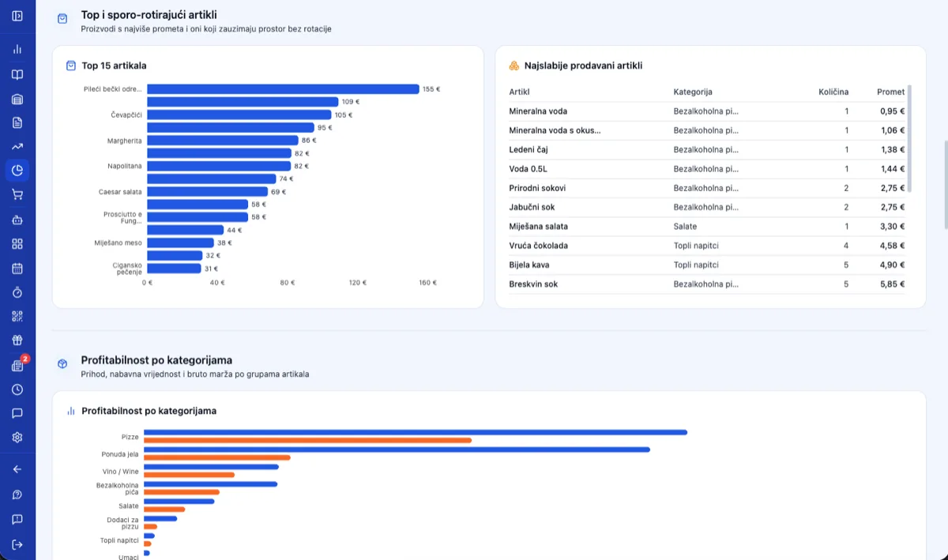Click the Najslabije prodavani table scrollbar
The height and width of the screenshot is (560, 948).
(x=910, y=138)
